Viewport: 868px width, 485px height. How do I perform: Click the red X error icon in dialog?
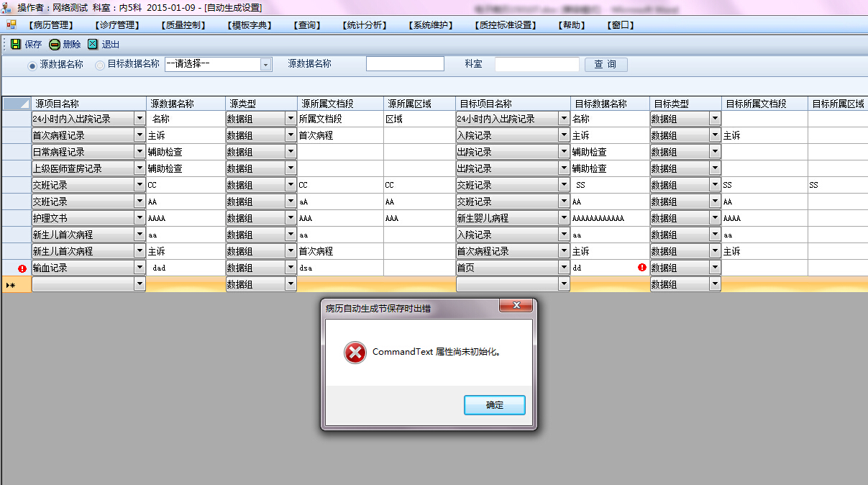[355, 353]
